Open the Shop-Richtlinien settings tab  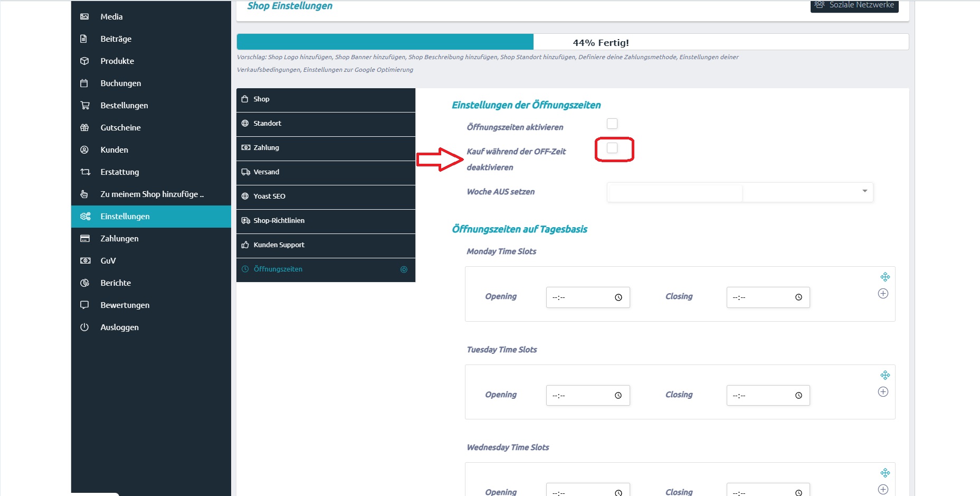[326, 221]
